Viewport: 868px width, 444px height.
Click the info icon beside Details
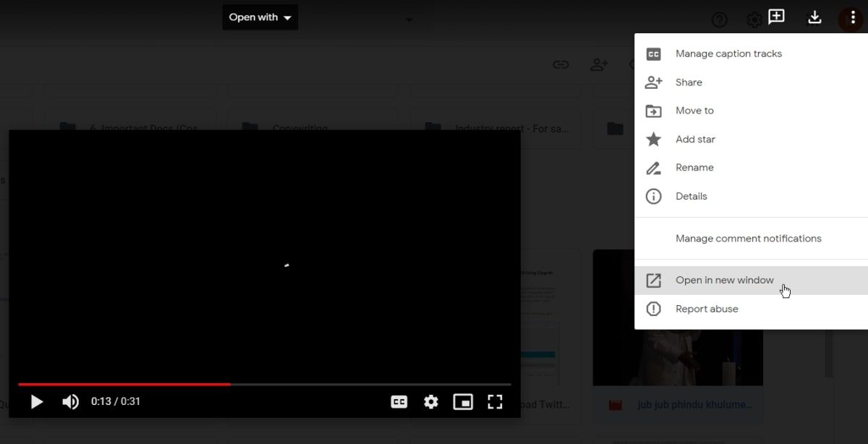point(653,196)
